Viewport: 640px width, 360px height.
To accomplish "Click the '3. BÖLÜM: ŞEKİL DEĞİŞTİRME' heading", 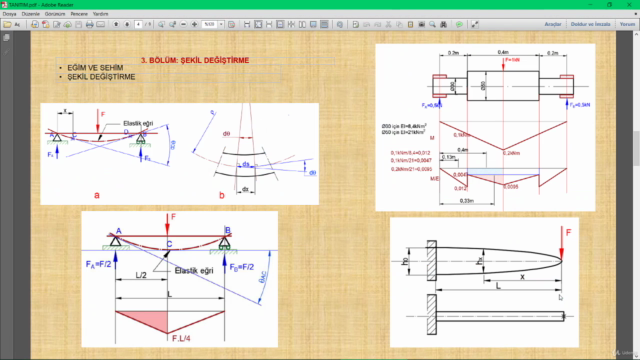I will click(195, 60).
